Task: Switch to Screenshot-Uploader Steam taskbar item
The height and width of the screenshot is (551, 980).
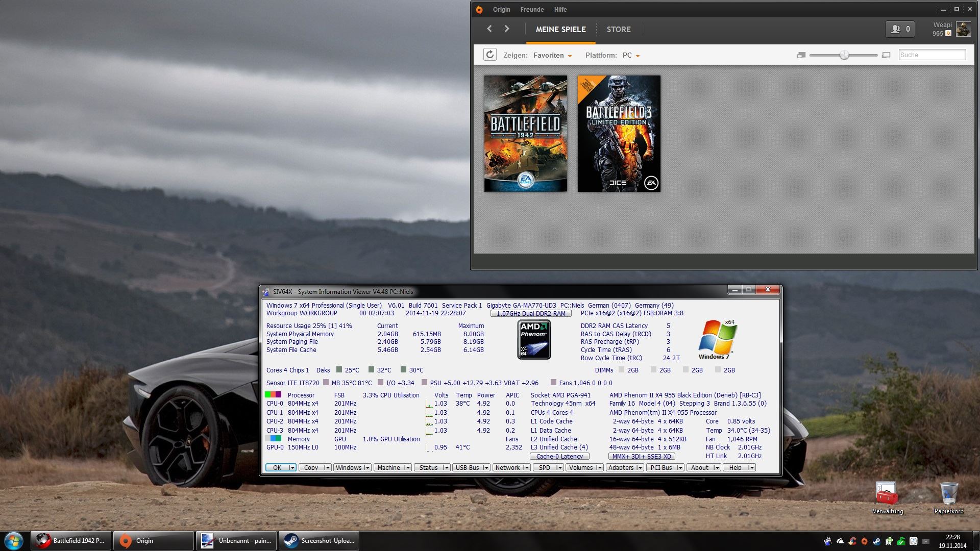Action: [319, 541]
